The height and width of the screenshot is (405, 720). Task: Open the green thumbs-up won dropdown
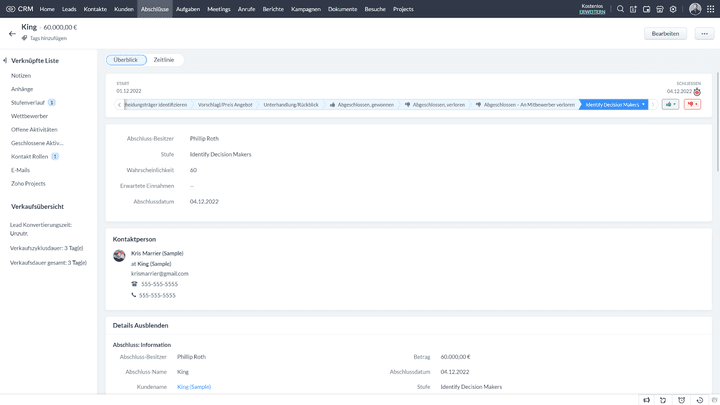[670, 104]
